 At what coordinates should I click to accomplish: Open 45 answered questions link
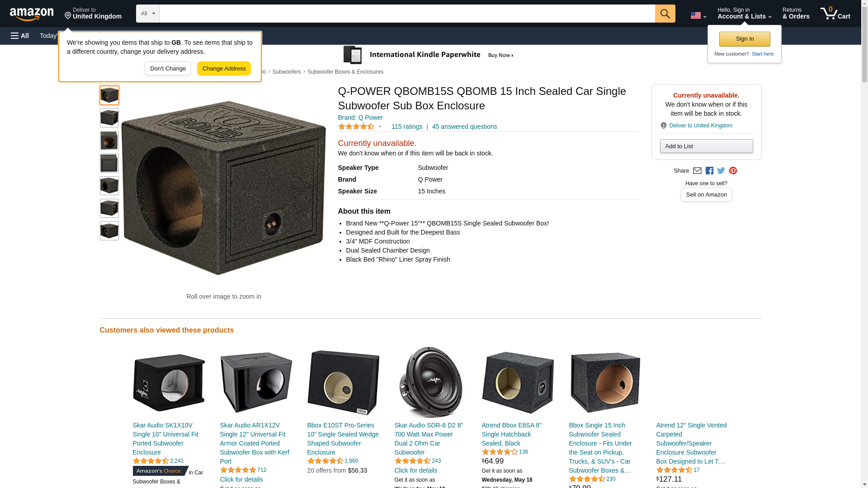click(464, 127)
